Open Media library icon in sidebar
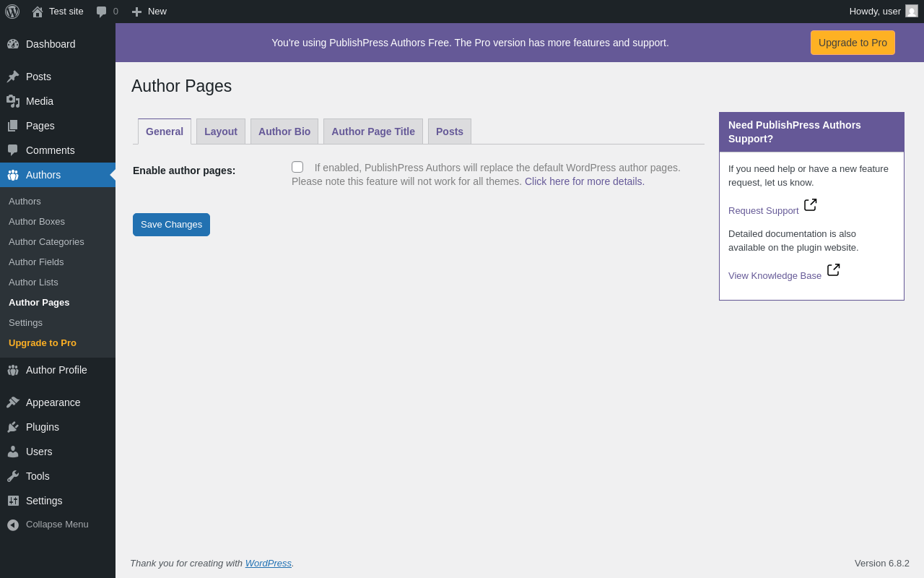The image size is (924, 578). 13,101
